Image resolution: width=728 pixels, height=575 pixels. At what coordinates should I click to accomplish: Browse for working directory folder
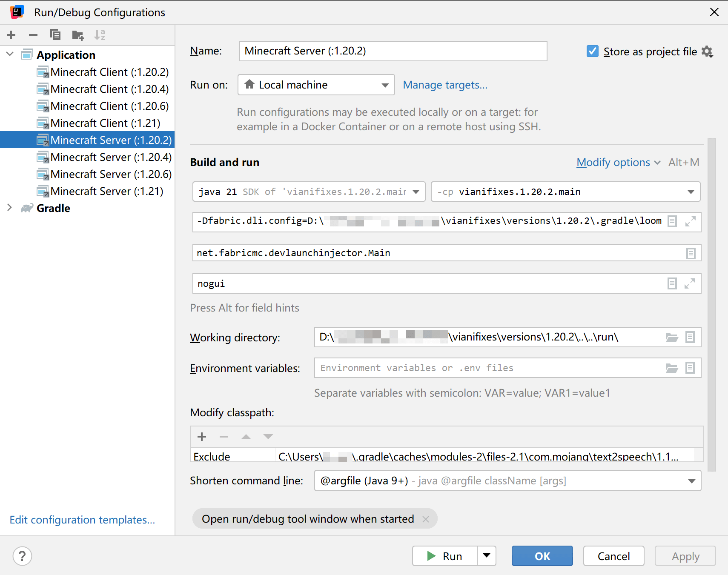point(671,338)
